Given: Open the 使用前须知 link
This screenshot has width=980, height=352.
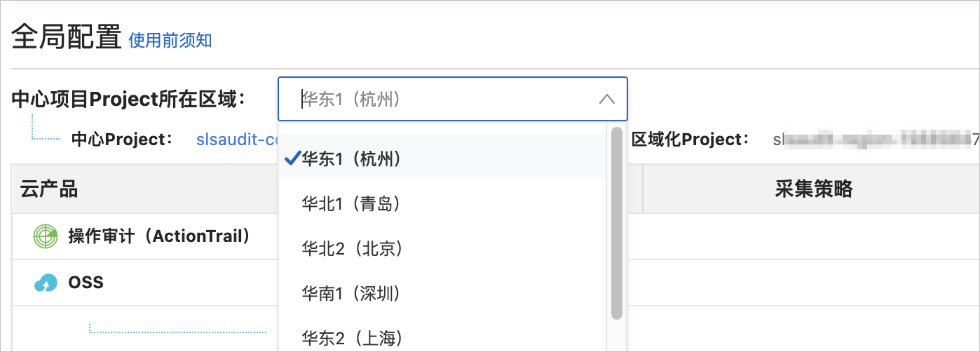Looking at the screenshot, I should 170,41.
